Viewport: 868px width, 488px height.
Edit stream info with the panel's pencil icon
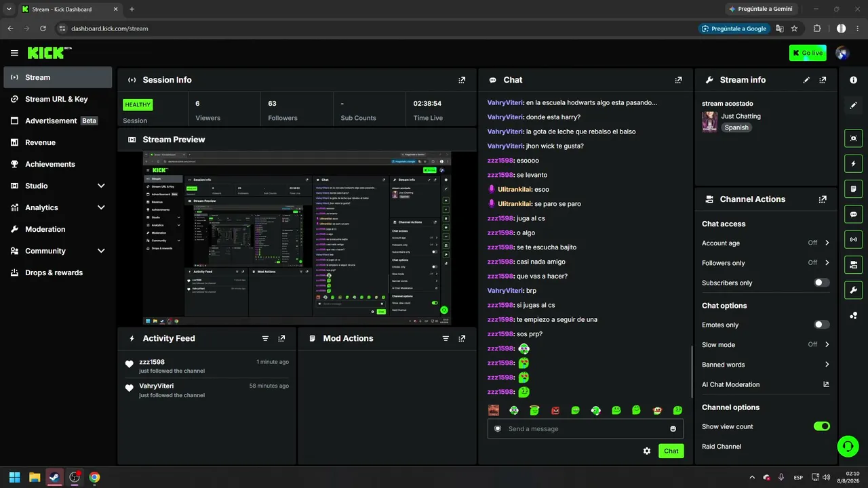pyautogui.click(x=806, y=80)
